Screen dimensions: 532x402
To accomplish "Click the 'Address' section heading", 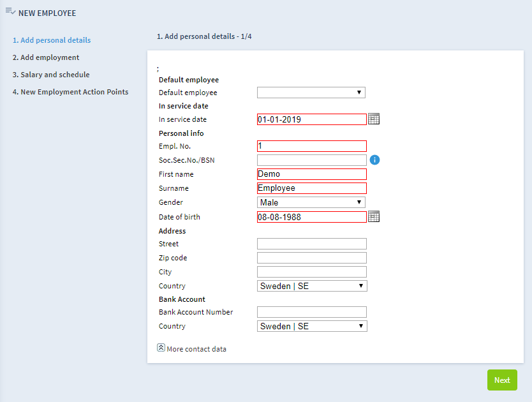I will click(x=172, y=231).
